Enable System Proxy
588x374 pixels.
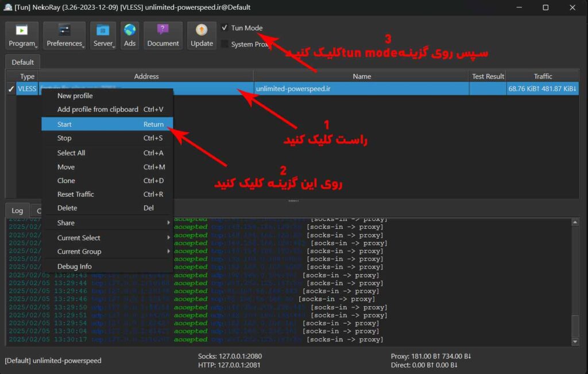(224, 43)
